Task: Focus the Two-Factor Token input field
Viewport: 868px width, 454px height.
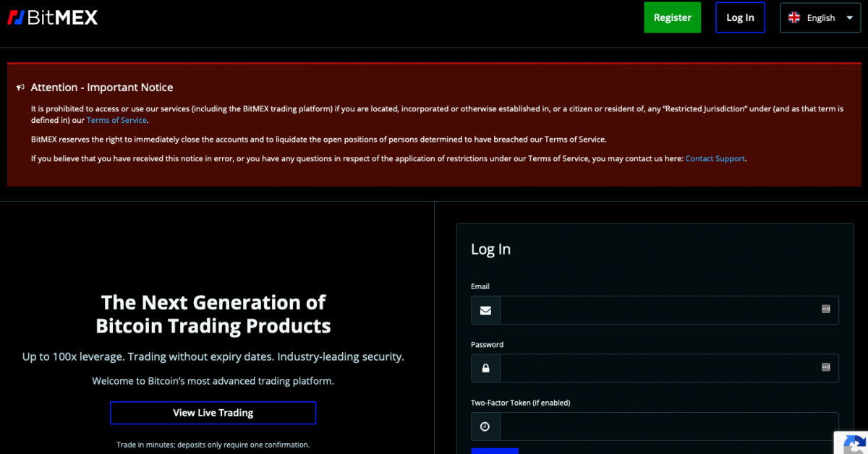Action: pyautogui.click(x=669, y=427)
